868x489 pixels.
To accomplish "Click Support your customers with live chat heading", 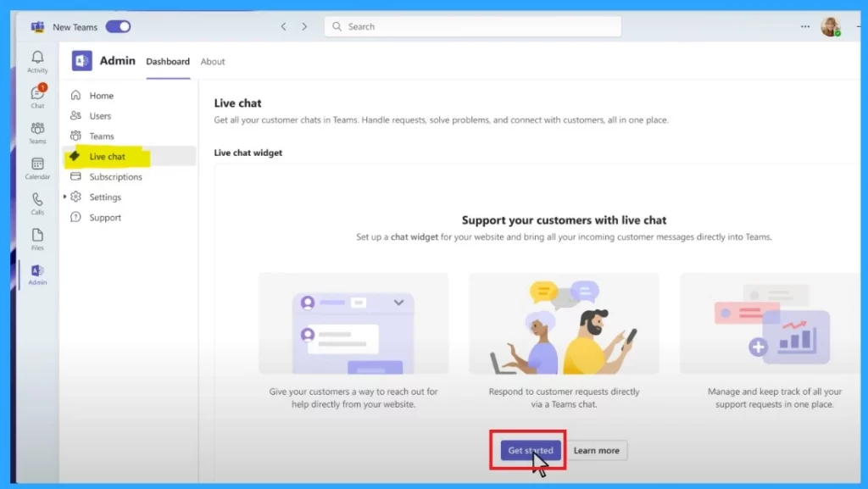I will [564, 220].
